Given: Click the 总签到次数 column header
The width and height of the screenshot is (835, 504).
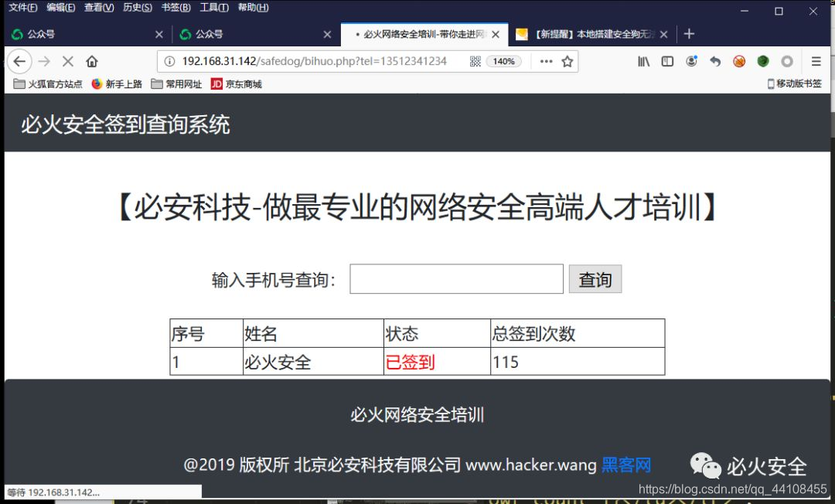Looking at the screenshot, I should coord(578,334).
